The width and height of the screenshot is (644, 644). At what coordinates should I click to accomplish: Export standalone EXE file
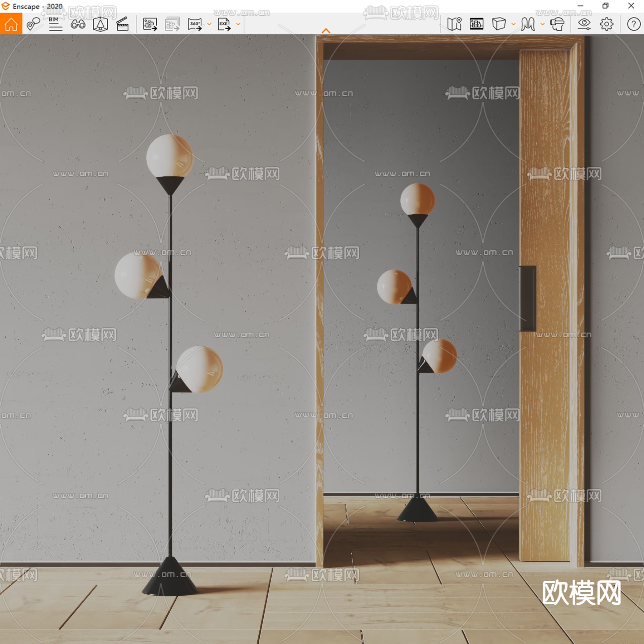224,24
